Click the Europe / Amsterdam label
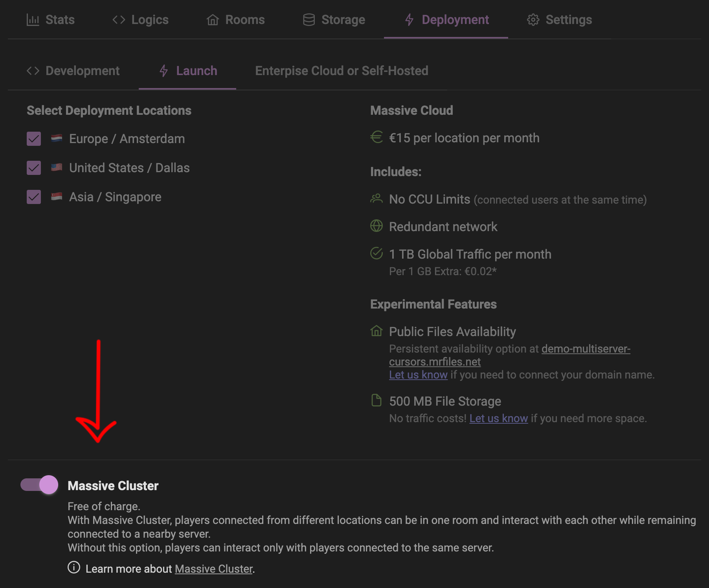Image resolution: width=709 pixels, height=588 pixels. point(127,139)
